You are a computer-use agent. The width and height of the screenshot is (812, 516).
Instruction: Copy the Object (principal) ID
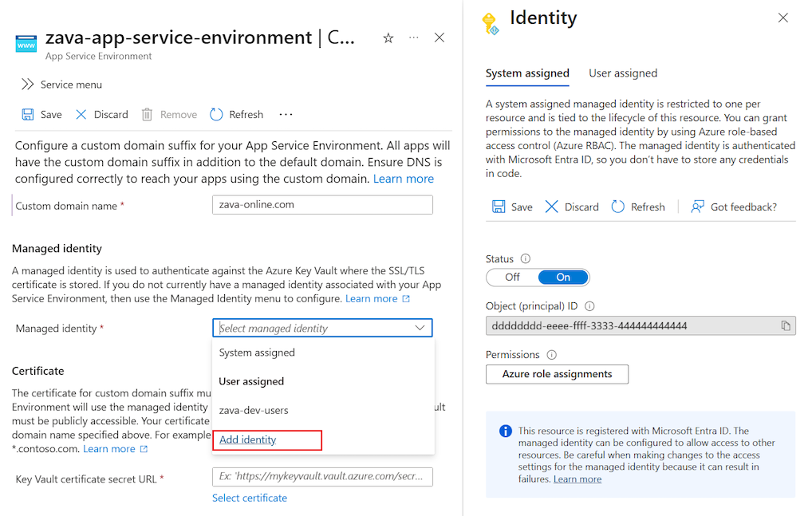784,325
